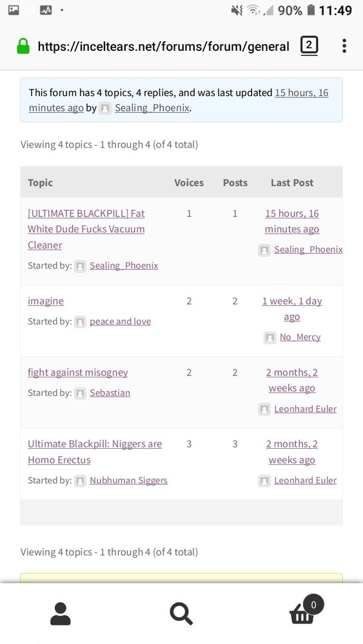Open the "peace and love" user profile
Viewport: 363px width, 644px height.
click(x=120, y=321)
